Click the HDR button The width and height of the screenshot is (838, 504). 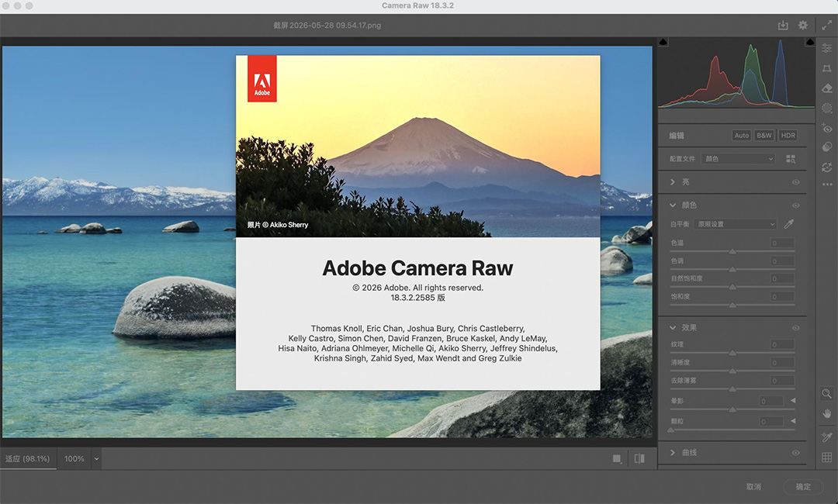tap(788, 136)
